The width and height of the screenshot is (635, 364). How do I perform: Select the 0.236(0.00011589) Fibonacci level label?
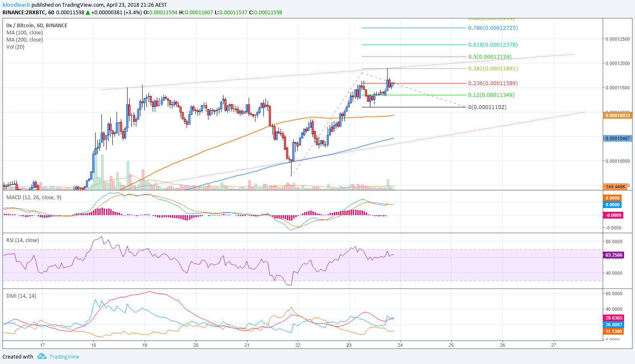click(493, 83)
